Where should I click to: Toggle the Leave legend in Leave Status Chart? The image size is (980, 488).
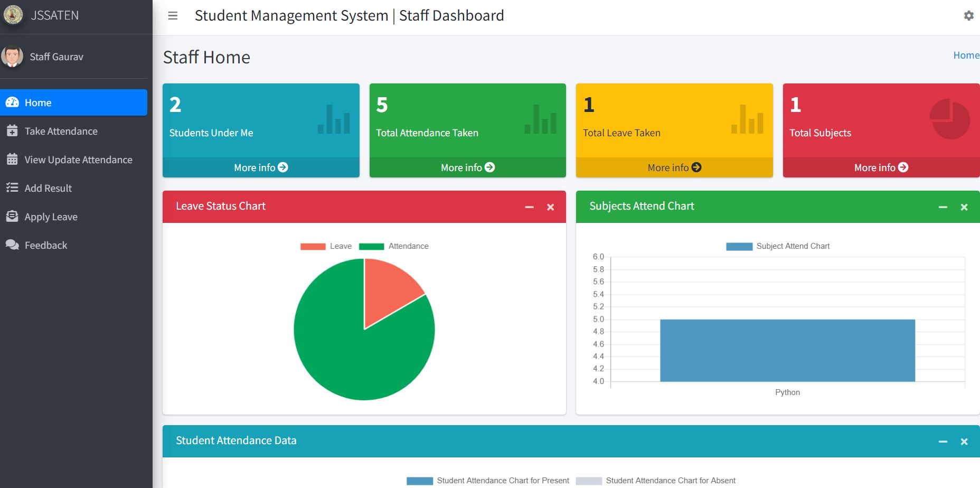(327, 246)
